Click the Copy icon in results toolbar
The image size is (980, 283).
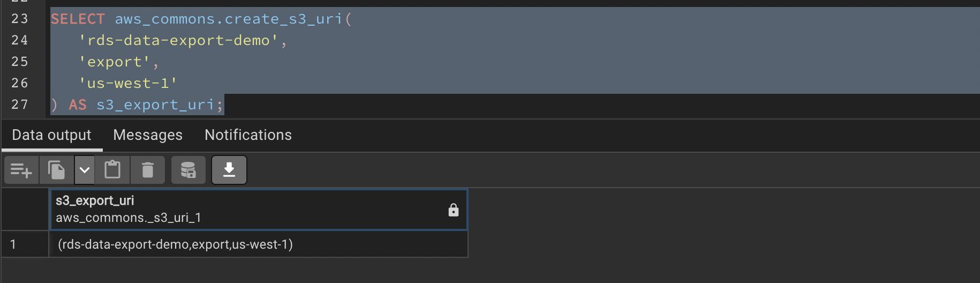(x=56, y=170)
